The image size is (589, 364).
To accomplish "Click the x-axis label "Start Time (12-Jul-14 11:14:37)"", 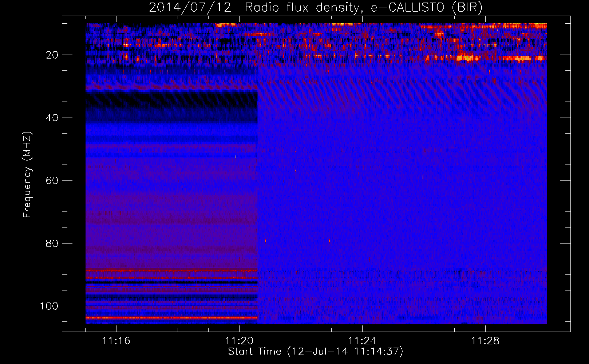I will point(316,352).
